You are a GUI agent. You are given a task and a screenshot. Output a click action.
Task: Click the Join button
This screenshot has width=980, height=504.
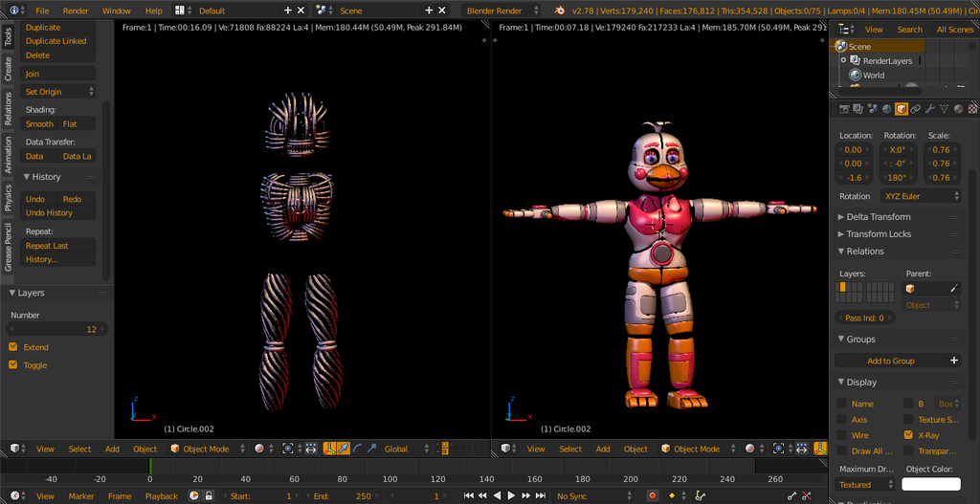58,74
